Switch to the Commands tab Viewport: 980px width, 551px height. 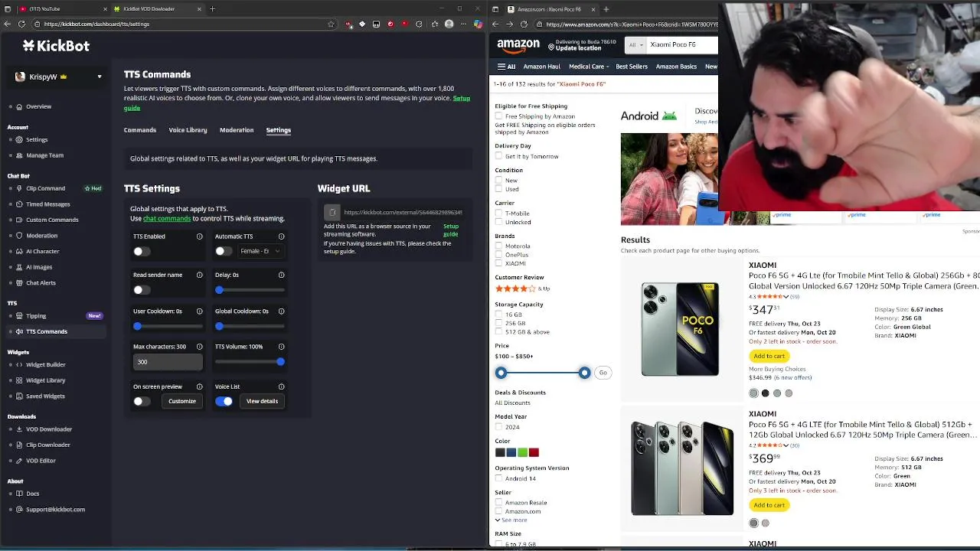(x=140, y=130)
